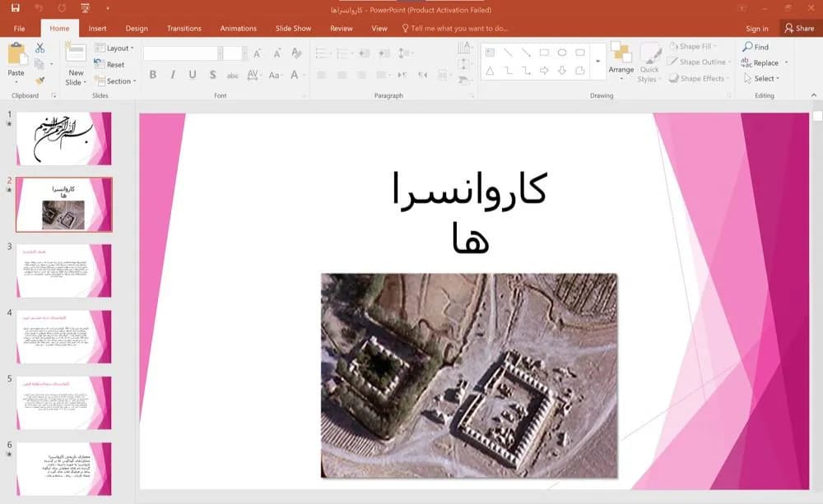Switch to the Animations tab
Screen dimensions: 823x504
(x=239, y=28)
